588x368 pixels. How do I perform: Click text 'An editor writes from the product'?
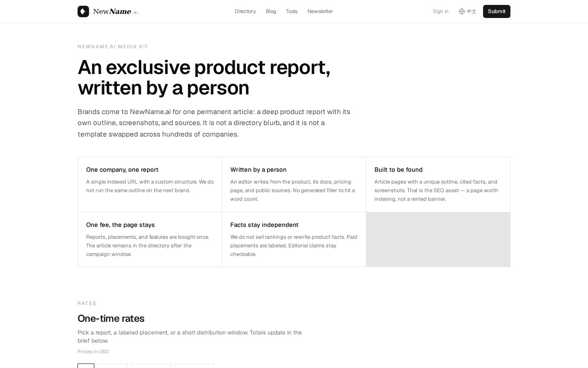click(x=292, y=190)
